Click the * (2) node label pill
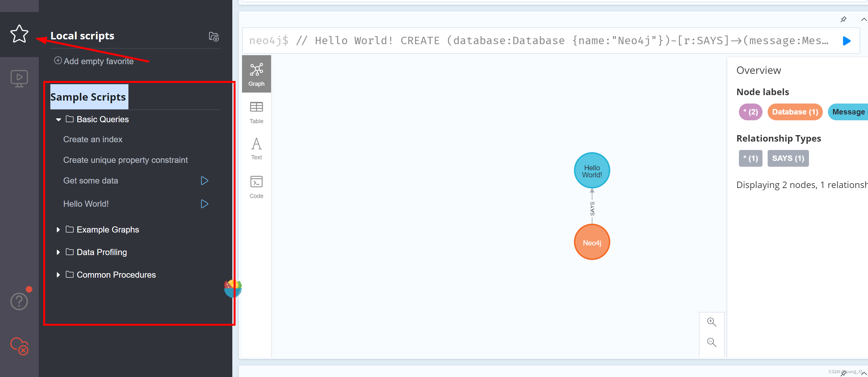The height and width of the screenshot is (377, 868). click(x=751, y=112)
